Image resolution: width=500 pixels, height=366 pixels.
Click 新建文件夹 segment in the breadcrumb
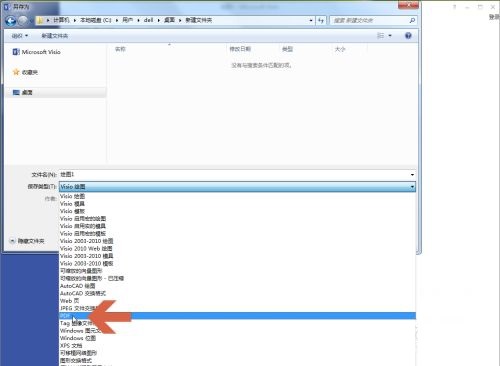tap(199, 20)
